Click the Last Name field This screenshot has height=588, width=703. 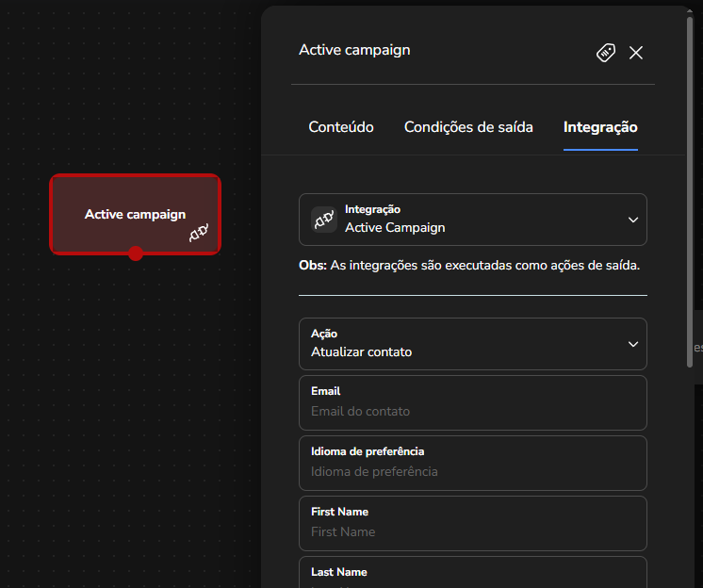point(473,573)
